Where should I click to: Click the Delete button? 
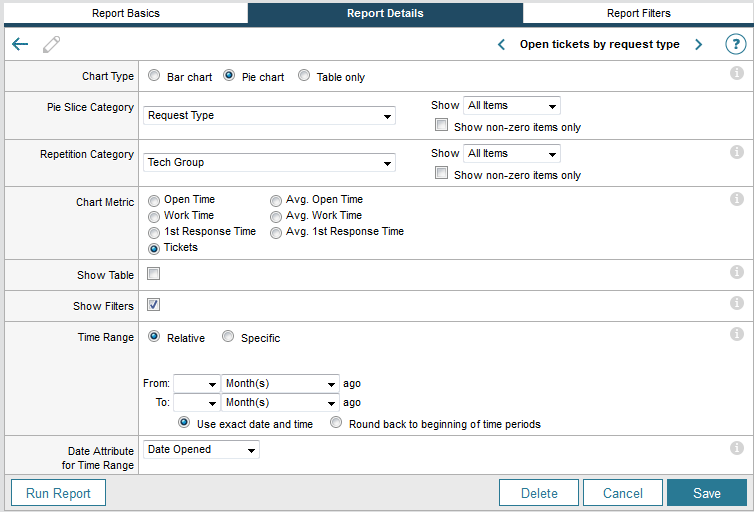point(539,493)
